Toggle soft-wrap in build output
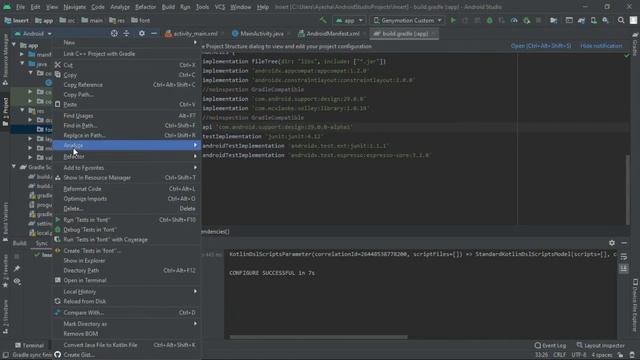 (x=624, y=257)
